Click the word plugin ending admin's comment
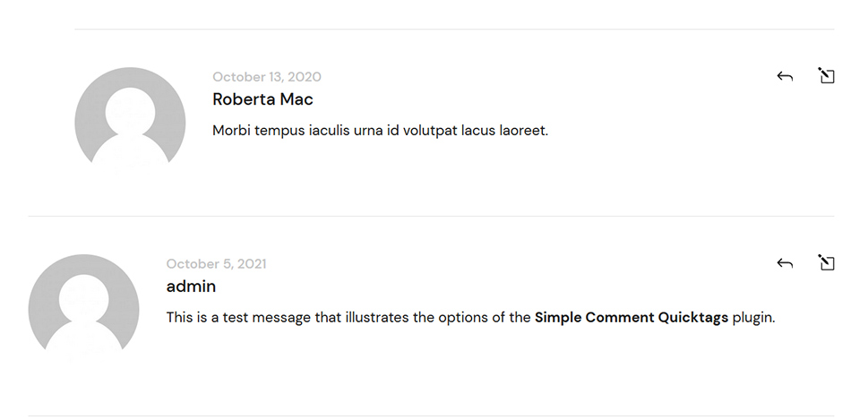This screenshot has width=868, height=419. click(x=754, y=319)
